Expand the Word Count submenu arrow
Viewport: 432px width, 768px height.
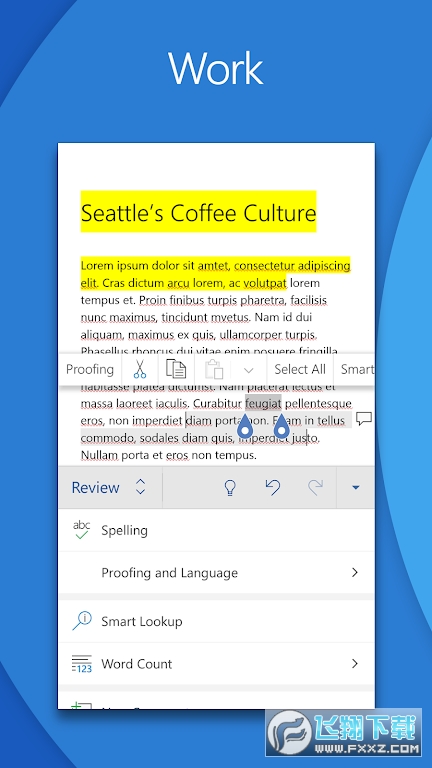pyautogui.click(x=355, y=664)
